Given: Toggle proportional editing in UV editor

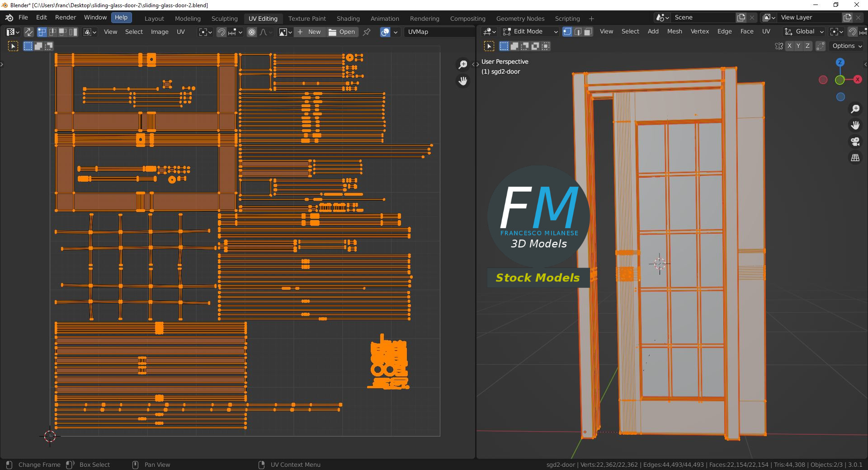Looking at the screenshot, I should (252, 32).
